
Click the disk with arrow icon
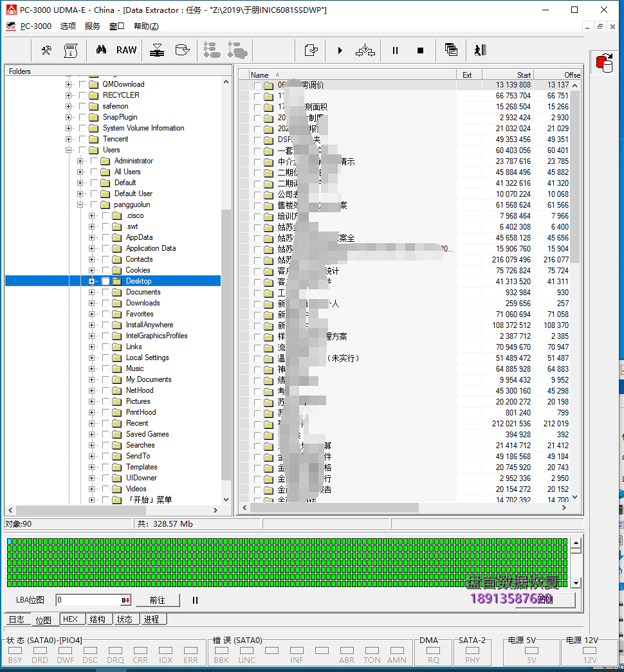[182, 50]
